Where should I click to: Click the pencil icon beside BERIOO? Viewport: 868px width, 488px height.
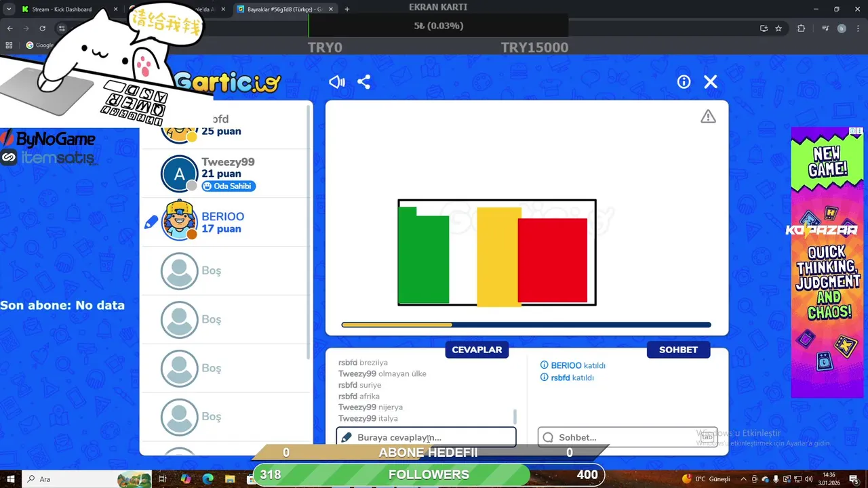point(151,222)
